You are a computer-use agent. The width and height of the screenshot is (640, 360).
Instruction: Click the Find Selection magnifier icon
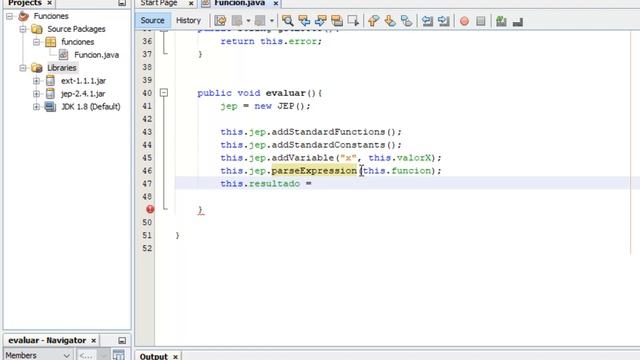[287, 20]
